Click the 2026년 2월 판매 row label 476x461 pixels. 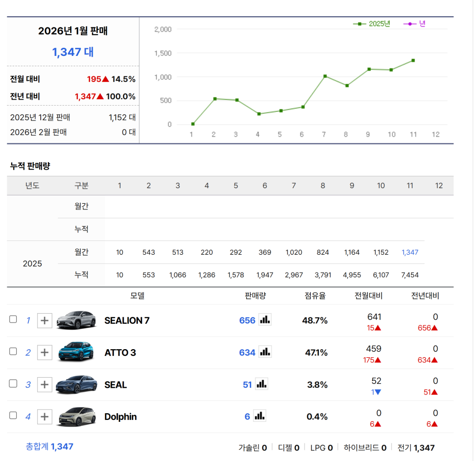coord(38,132)
